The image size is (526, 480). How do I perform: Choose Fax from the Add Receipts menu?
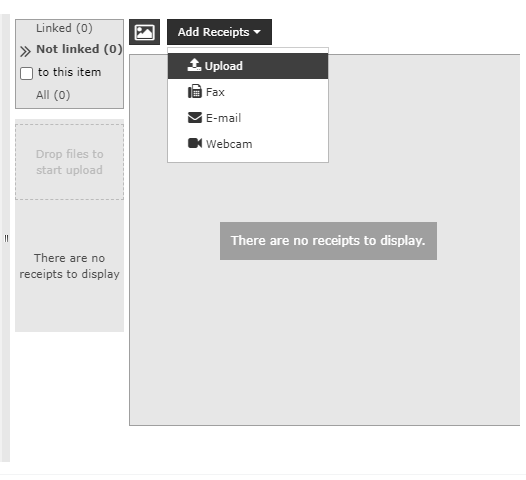point(248,92)
